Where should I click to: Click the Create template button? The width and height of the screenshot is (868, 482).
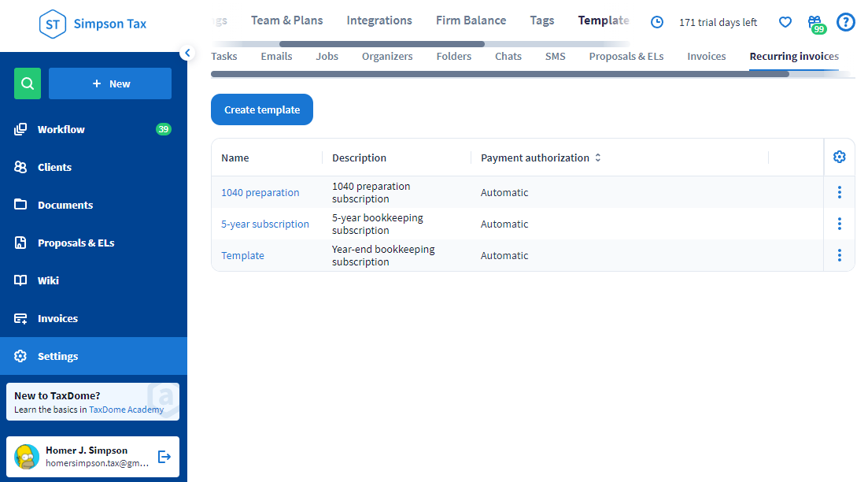click(261, 109)
